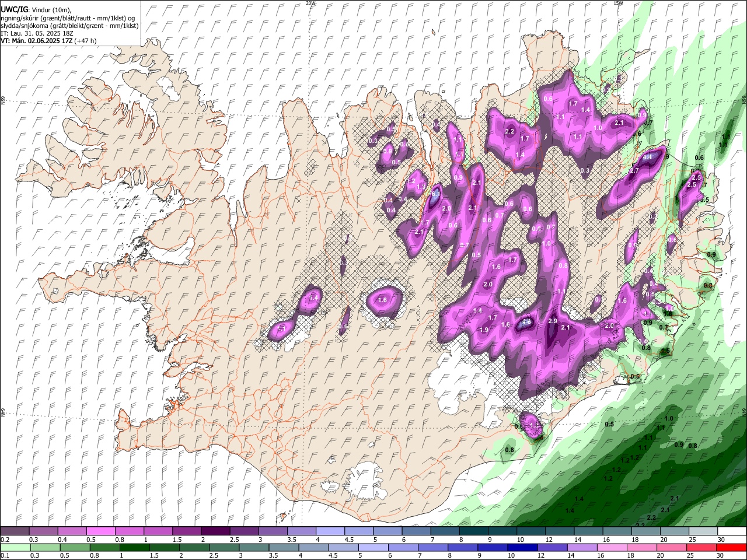Click the deep blue bottom-row swatch labeled 10

tap(522, 547)
